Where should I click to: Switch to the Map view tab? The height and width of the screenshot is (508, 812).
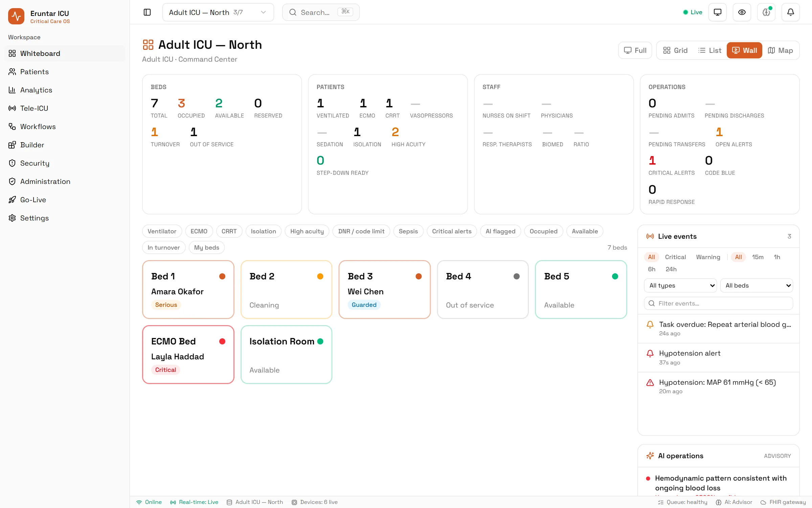tap(781, 50)
